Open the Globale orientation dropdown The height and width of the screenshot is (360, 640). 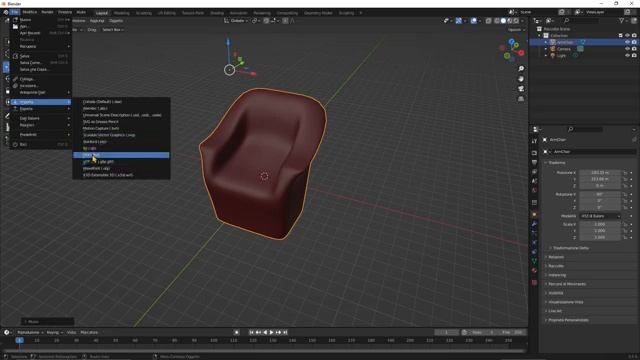236,21
